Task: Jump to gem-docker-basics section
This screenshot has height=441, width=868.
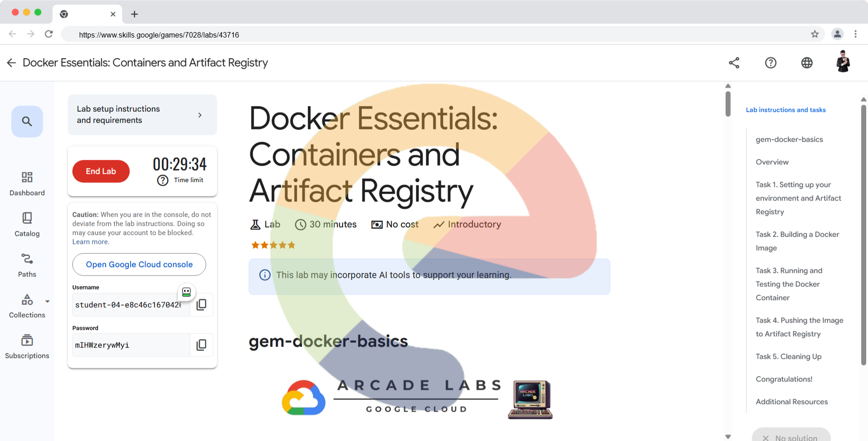Action: tap(789, 139)
